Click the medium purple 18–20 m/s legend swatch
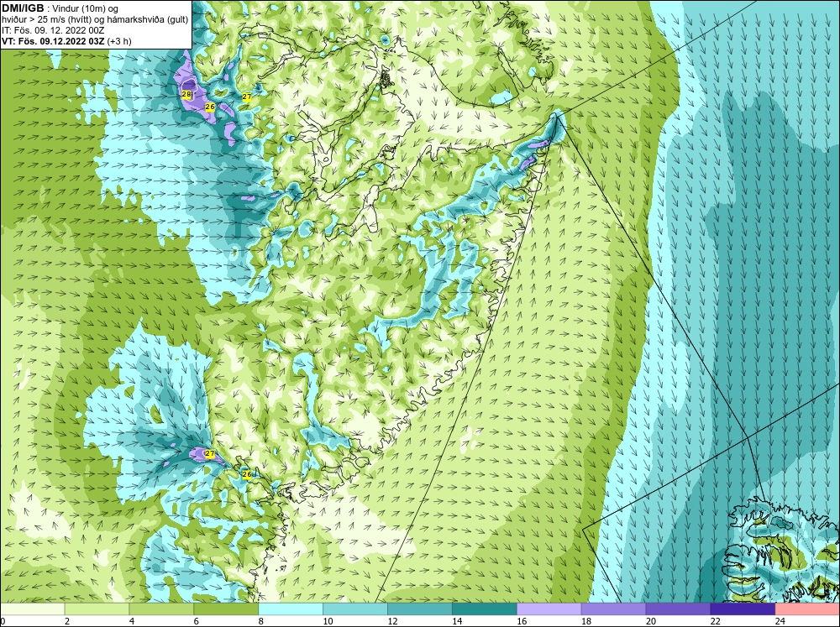Screen dimensions: 840x627 [x=613, y=609]
